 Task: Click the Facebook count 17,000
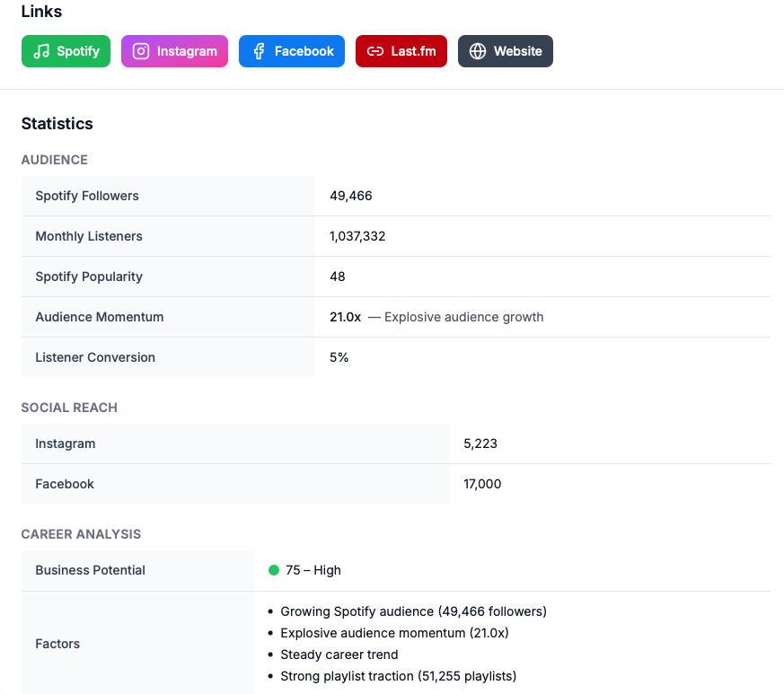click(482, 484)
